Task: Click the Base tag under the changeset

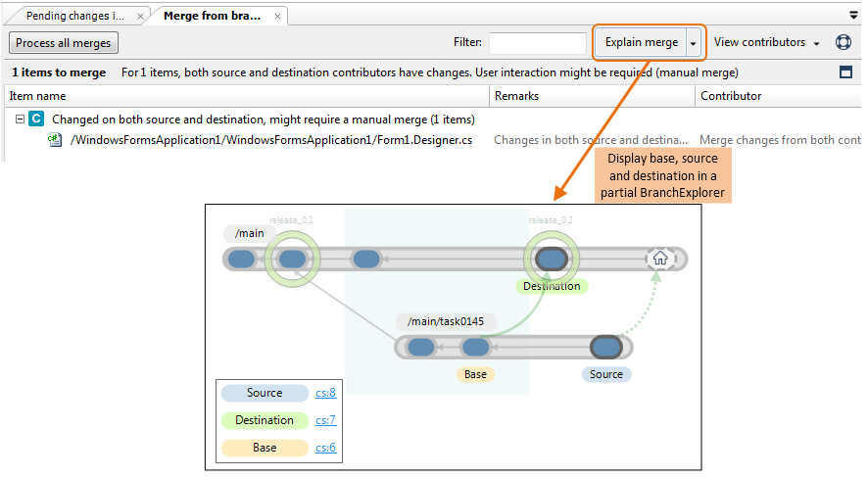Action: 475,374
